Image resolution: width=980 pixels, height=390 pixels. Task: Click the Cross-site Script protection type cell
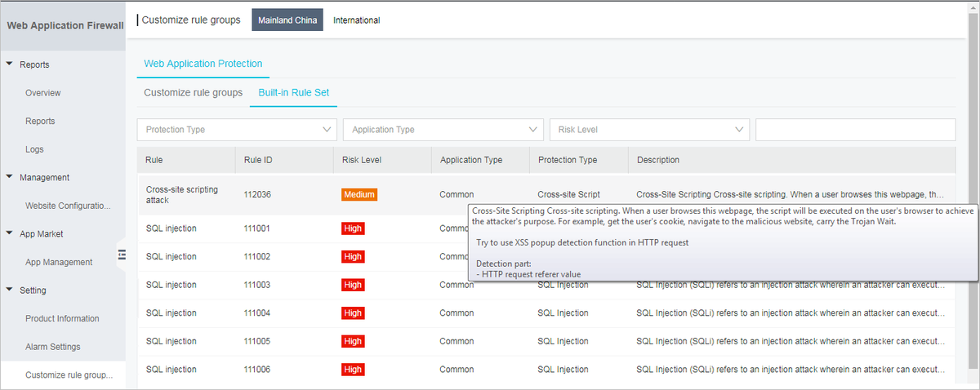[x=568, y=195]
